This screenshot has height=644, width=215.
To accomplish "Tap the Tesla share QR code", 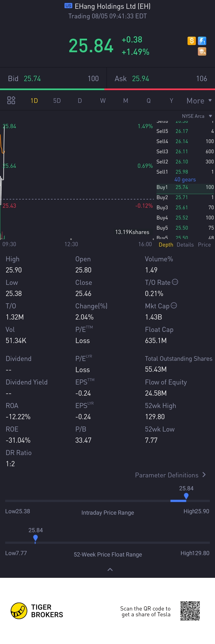I will click(x=190, y=611).
